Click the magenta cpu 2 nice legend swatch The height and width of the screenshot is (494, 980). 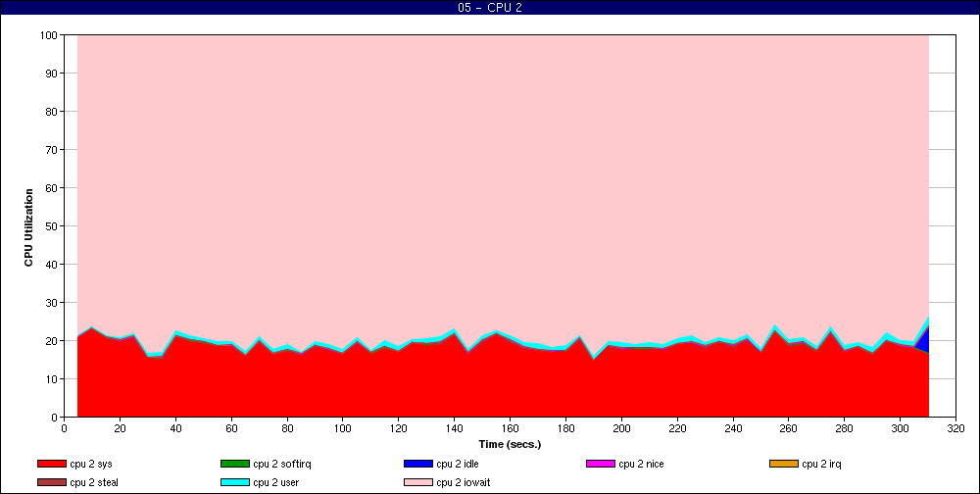601,464
